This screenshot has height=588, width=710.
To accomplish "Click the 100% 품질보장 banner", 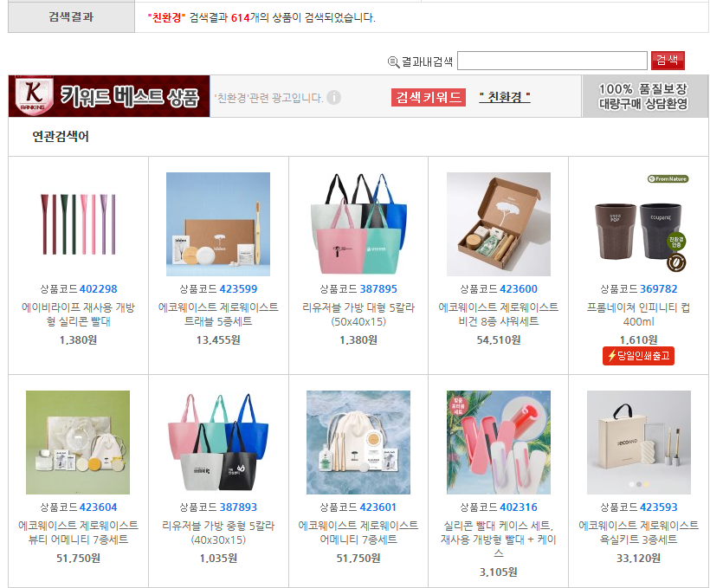I will [x=643, y=96].
